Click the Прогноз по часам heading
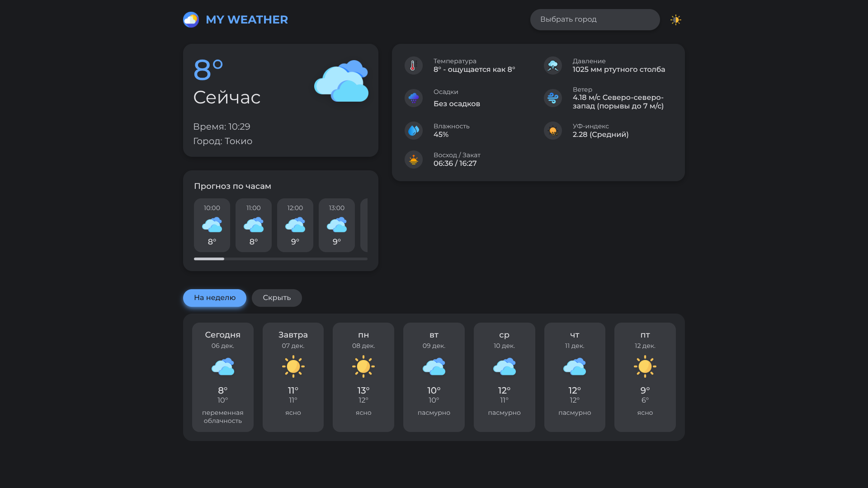Image resolution: width=868 pixels, height=488 pixels. (x=232, y=186)
